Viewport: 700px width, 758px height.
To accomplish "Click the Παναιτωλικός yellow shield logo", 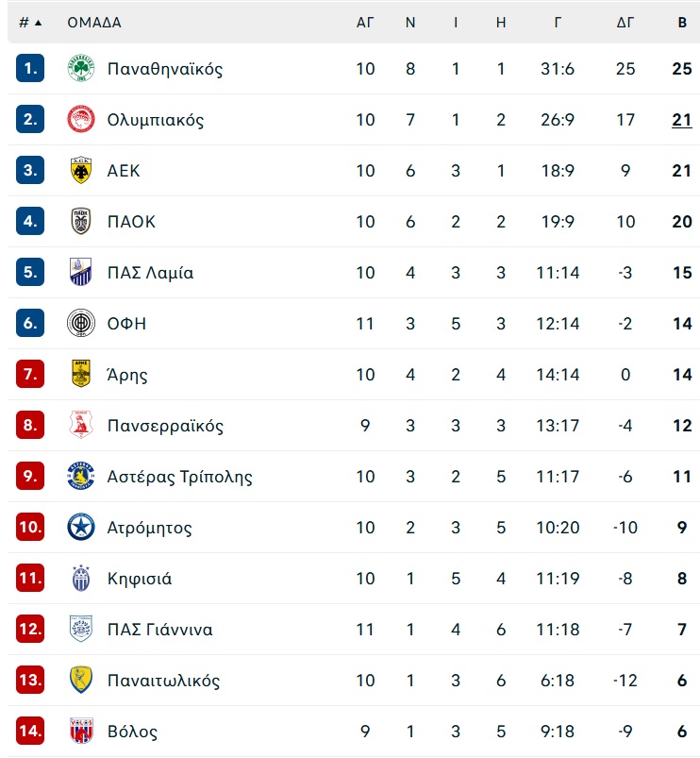I will 81,681.
